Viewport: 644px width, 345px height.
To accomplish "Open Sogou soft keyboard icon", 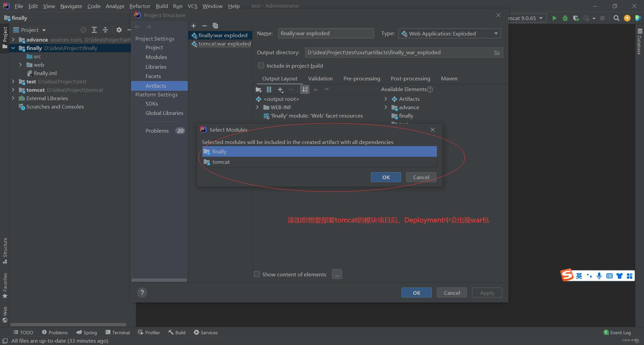I will pos(609,276).
